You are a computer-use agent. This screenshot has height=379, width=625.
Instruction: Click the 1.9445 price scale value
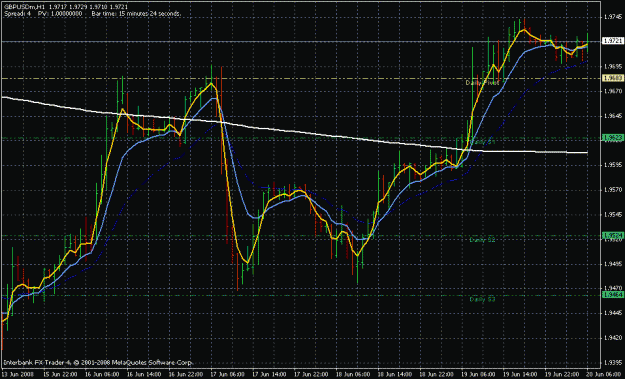(x=613, y=313)
